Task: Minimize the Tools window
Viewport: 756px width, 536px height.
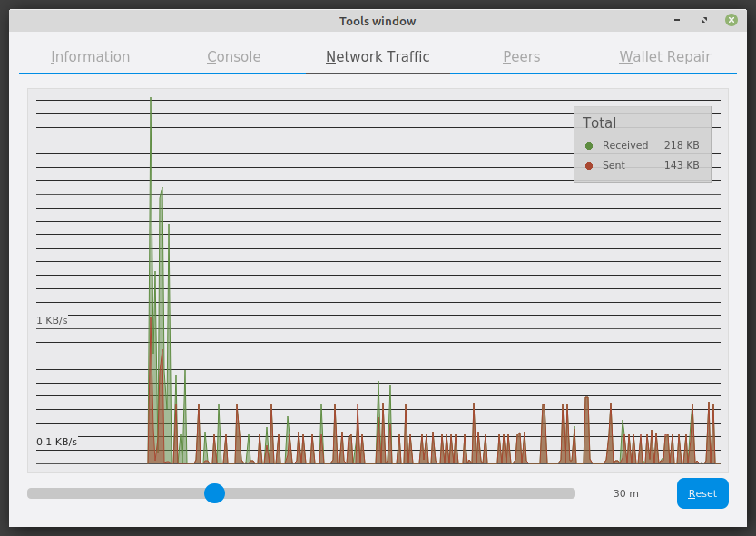Action: click(677, 20)
